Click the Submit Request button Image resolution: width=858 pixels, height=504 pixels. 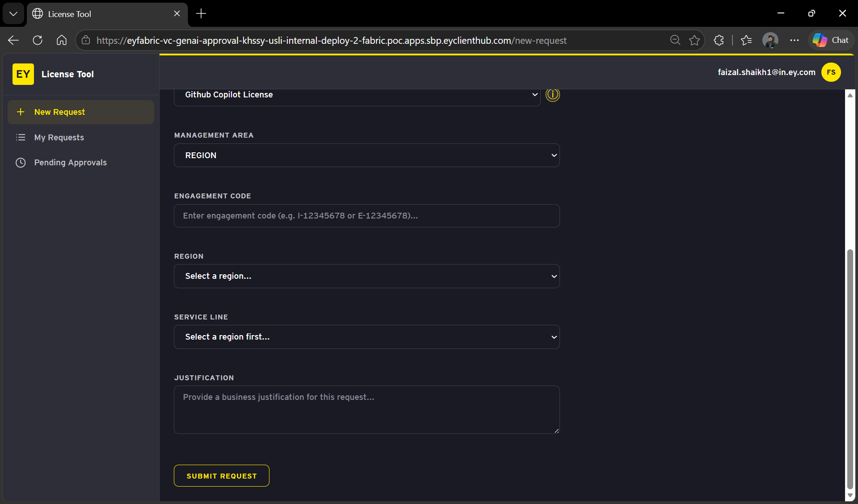click(222, 476)
